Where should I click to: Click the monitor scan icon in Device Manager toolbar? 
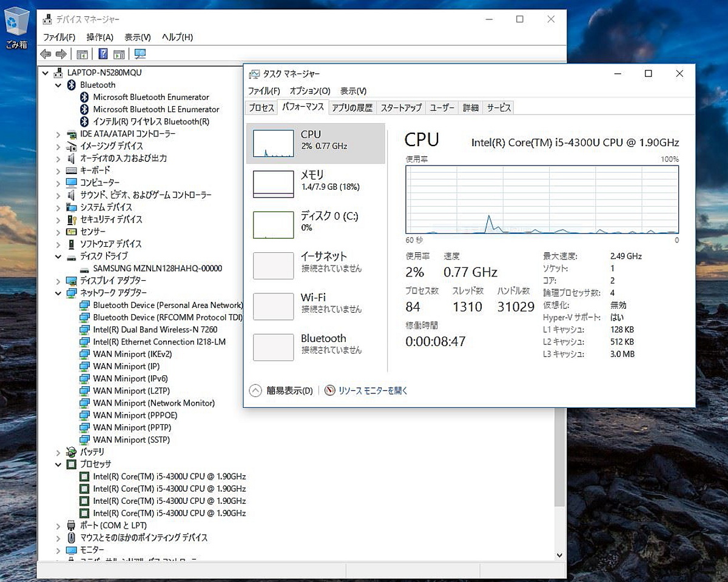(x=140, y=54)
